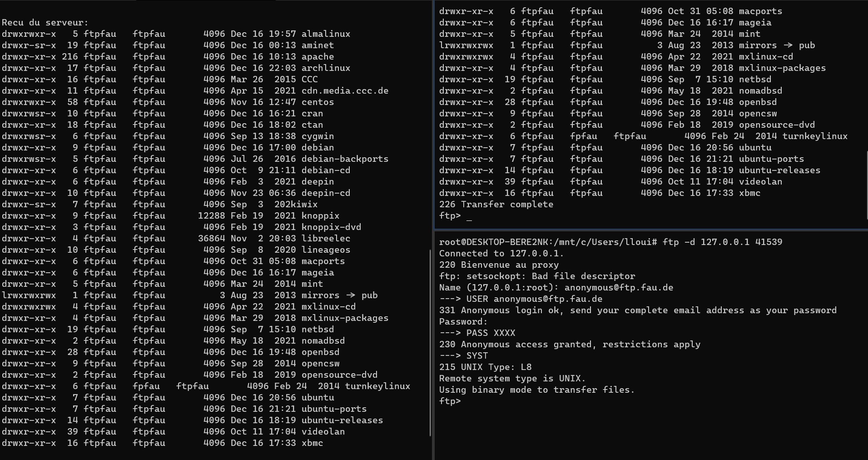Click 'mirrors -> pub' symlink in the left pane

click(x=339, y=295)
